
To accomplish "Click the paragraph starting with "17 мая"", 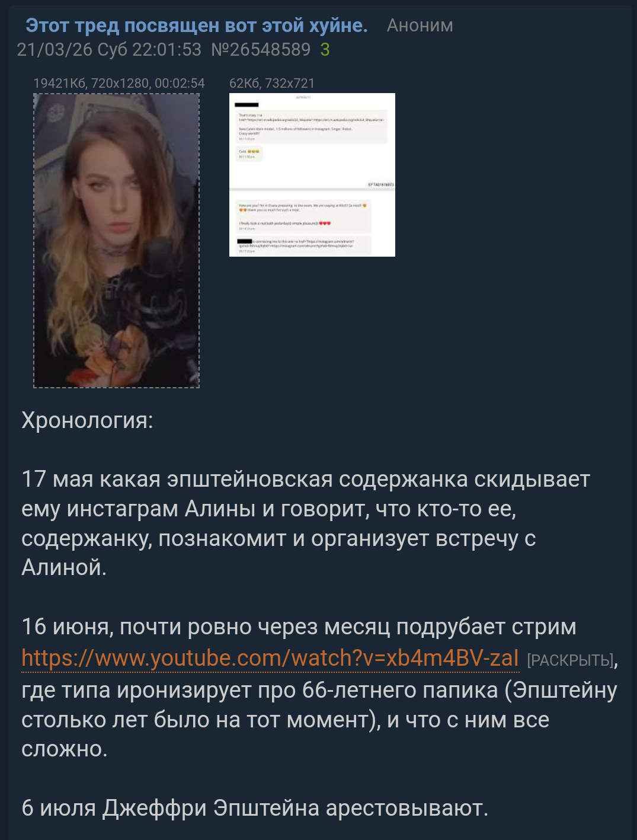I will (306, 523).
